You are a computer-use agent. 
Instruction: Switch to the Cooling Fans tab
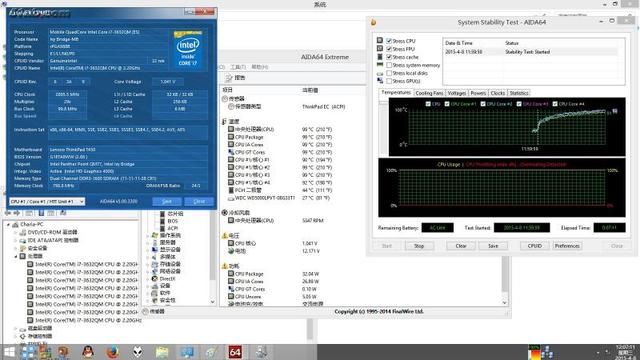(x=429, y=93)
